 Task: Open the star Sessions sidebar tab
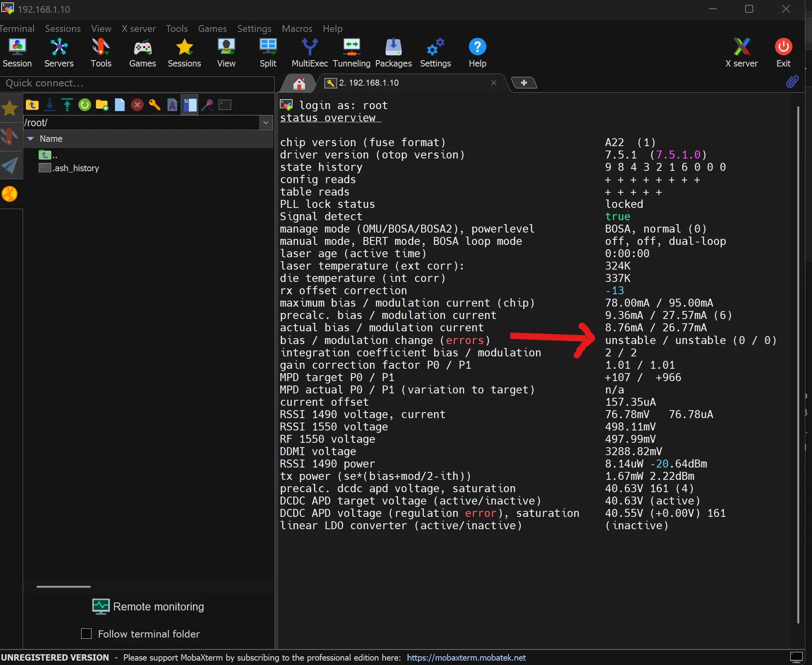[x=10, y=108]
